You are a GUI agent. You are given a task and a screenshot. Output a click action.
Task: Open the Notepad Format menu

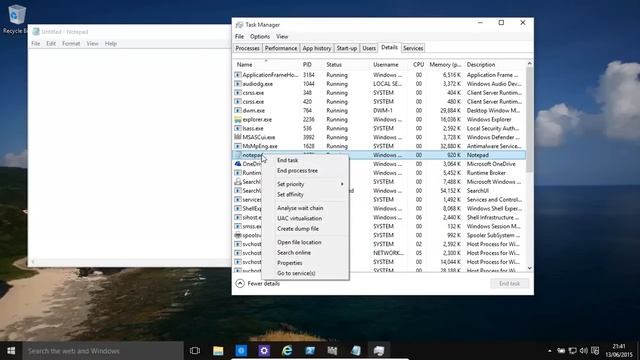[71, 44]
